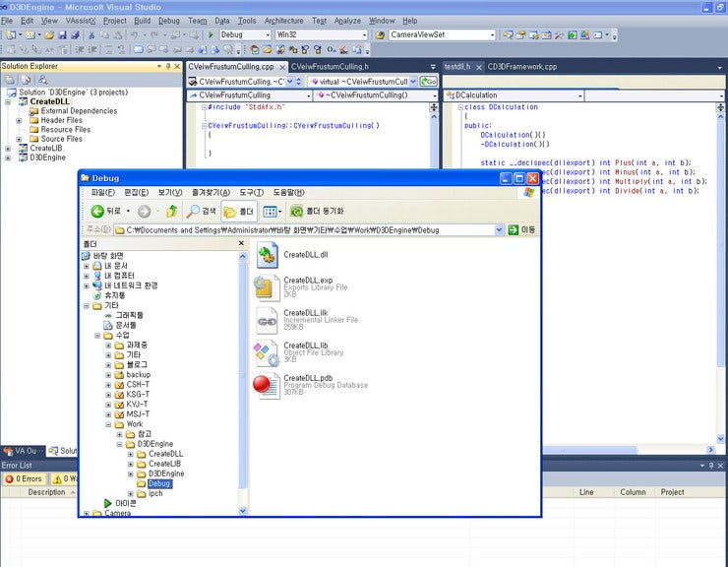Collapse the DCalculation class outline

(x=460, y=107)
